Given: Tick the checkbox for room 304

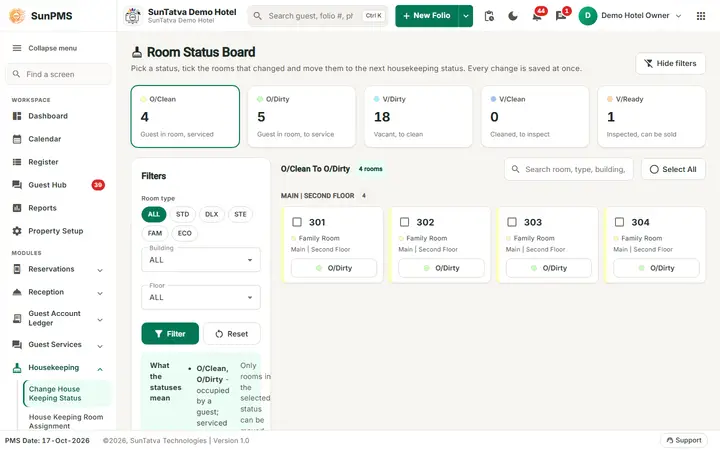Looking at the screenshot, I should point(619,222).
